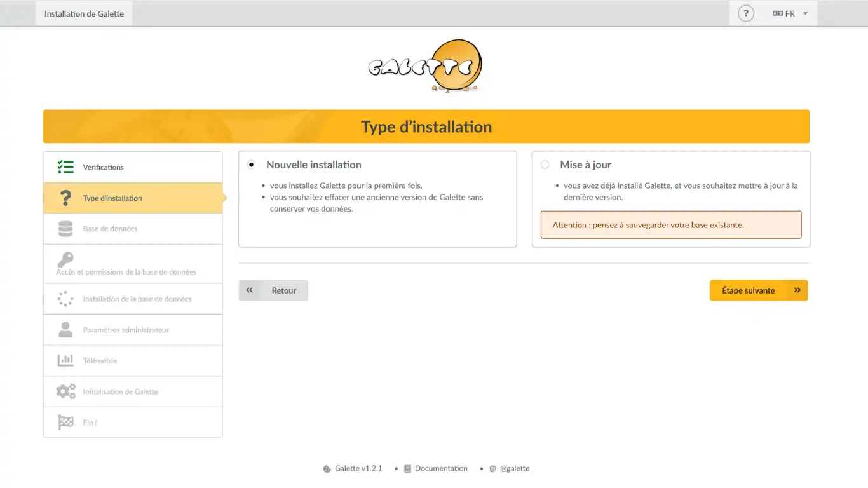Viewport: 868px width, 488px height.
Task: Click the Nouvelle installation label
Action: coord(314,165)
